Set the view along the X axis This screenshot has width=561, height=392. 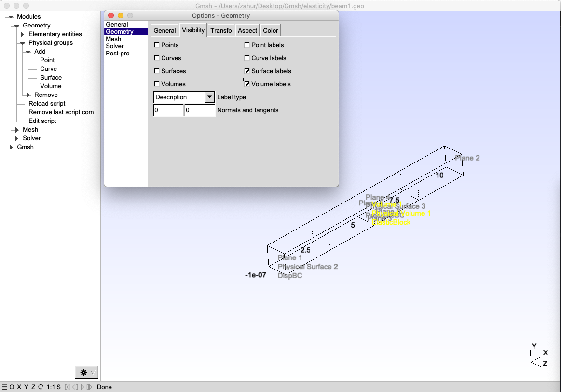19,387
